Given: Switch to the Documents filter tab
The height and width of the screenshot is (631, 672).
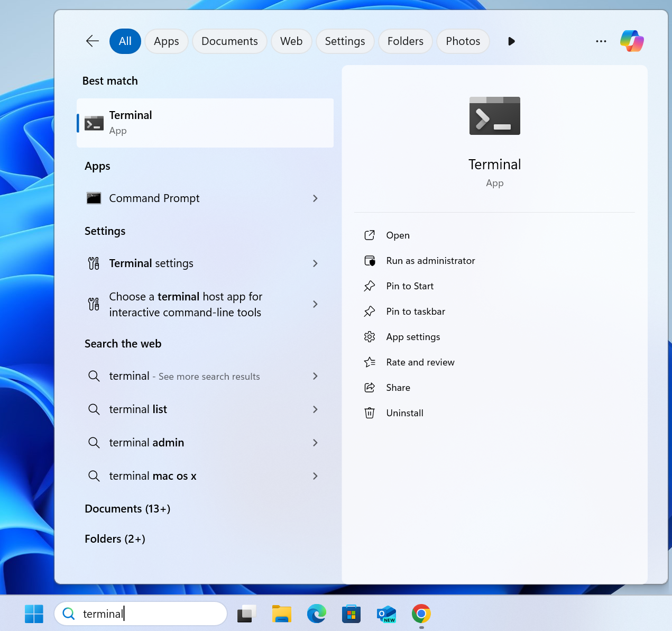Looking at the screenshot, I should (x=229, y=41).
